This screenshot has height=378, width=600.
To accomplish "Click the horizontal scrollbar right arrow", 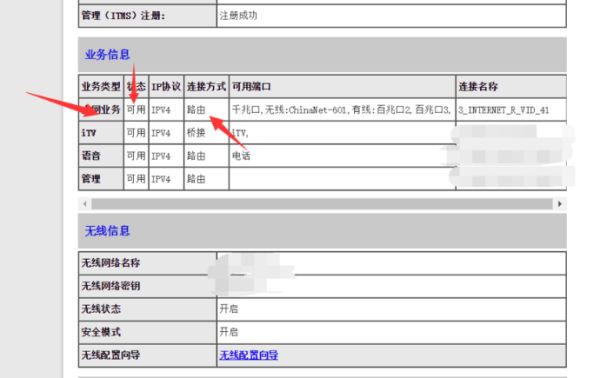I will (x=560, y=204).
